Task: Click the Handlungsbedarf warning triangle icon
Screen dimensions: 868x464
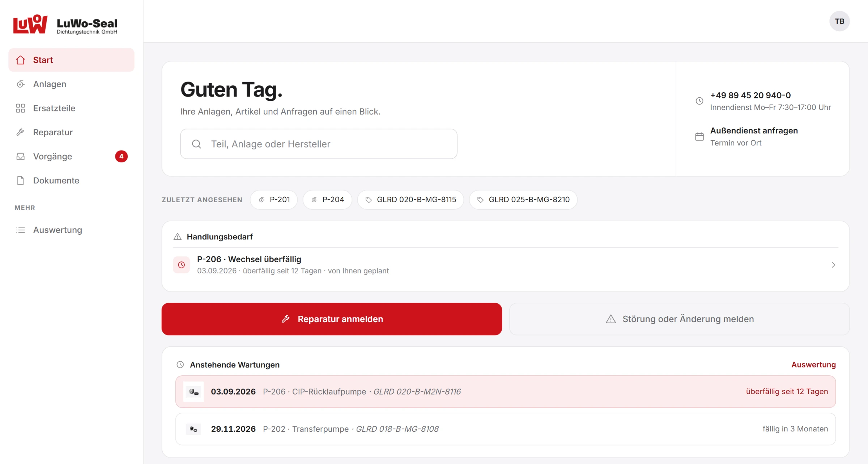Action: 178,237
